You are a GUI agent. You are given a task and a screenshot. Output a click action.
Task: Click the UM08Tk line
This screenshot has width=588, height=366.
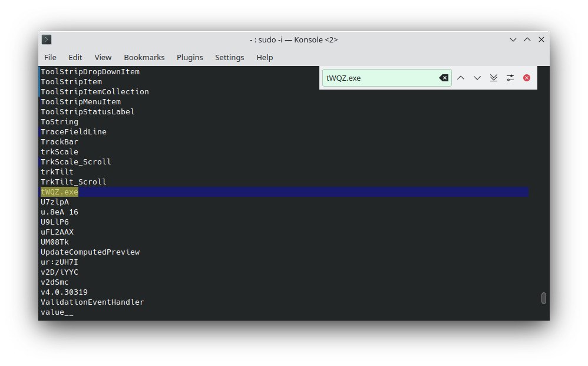55,242
